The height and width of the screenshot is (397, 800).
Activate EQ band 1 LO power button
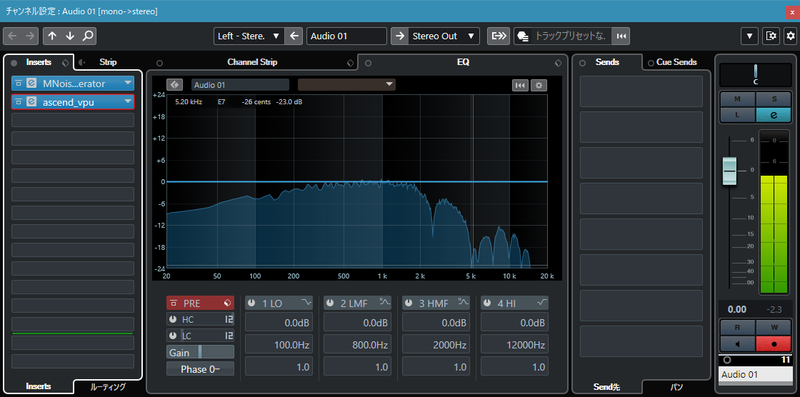(252, 303)
